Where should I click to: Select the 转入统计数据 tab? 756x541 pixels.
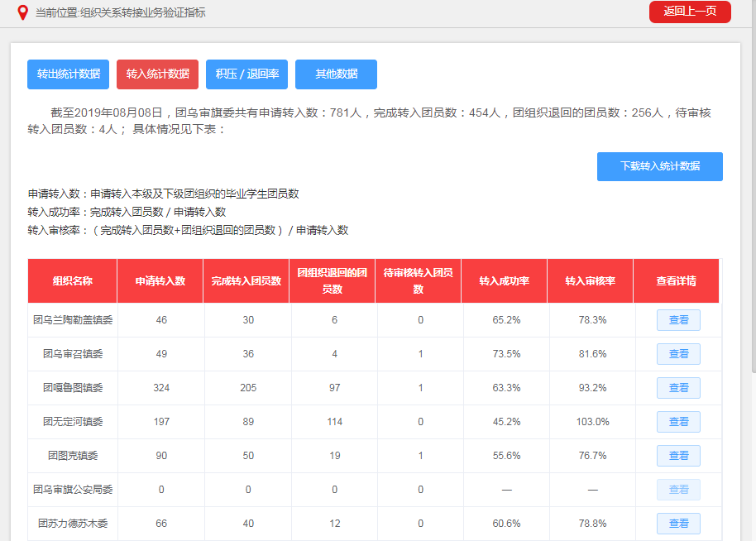click(x=158, y=74)
